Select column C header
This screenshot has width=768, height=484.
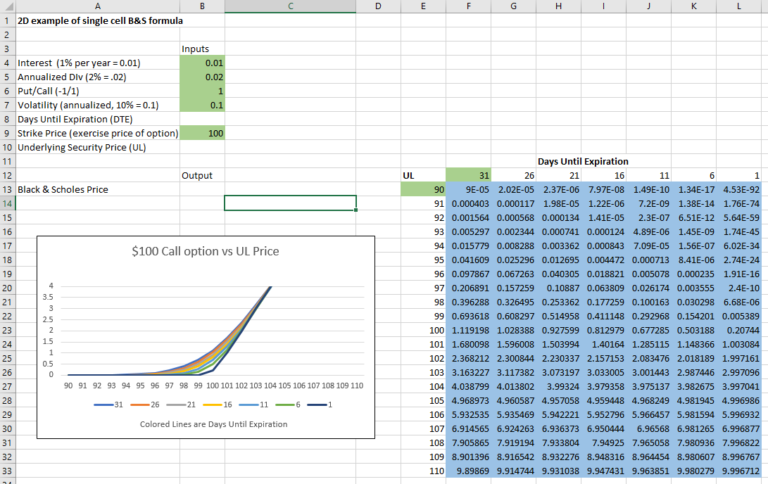[x=290, y=6]
